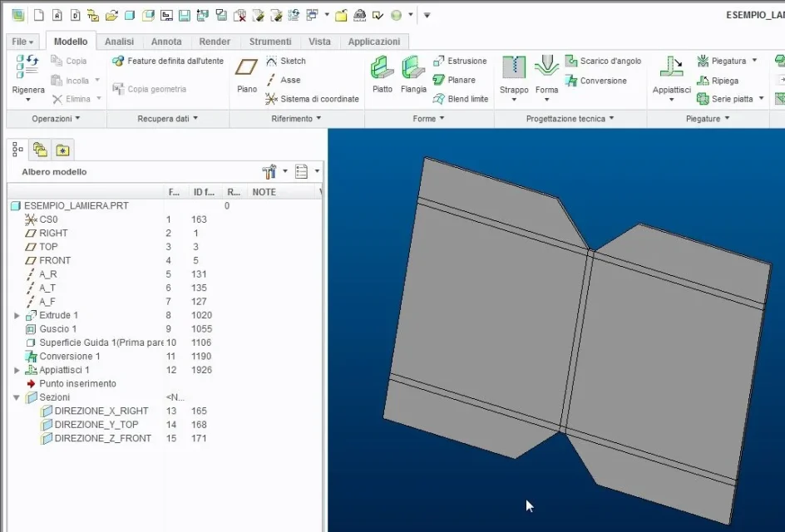Select the Conversione tool in ribbon
785x532 pixels.
pos(595,81)
